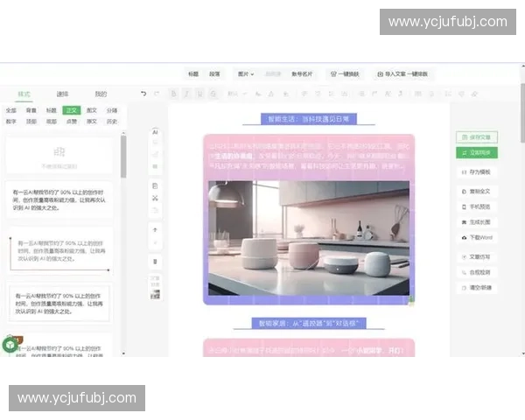Click the 段落 button in the top bar
Image resolution: width=525 pixels, height=420 pixels.
click(x=214, y=74)
